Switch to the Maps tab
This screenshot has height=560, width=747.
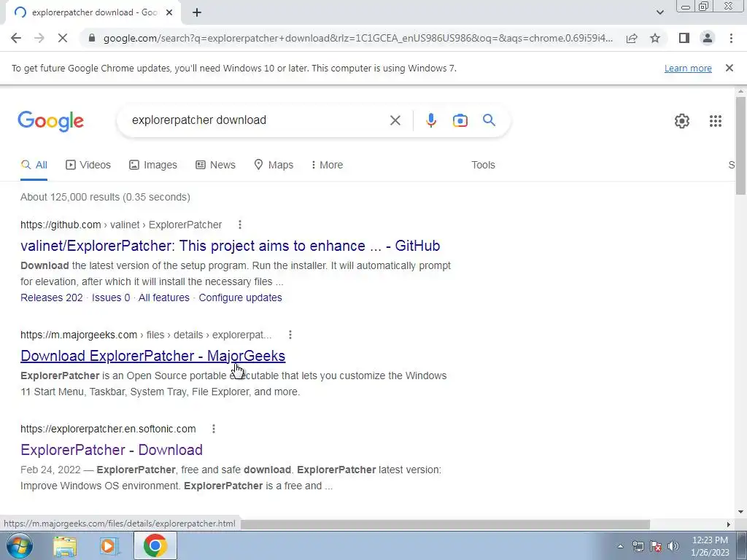(274, 165)
